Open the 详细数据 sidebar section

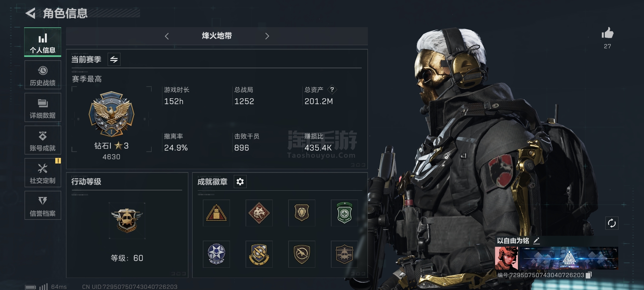pyautogui.click(x=43, y=107)
